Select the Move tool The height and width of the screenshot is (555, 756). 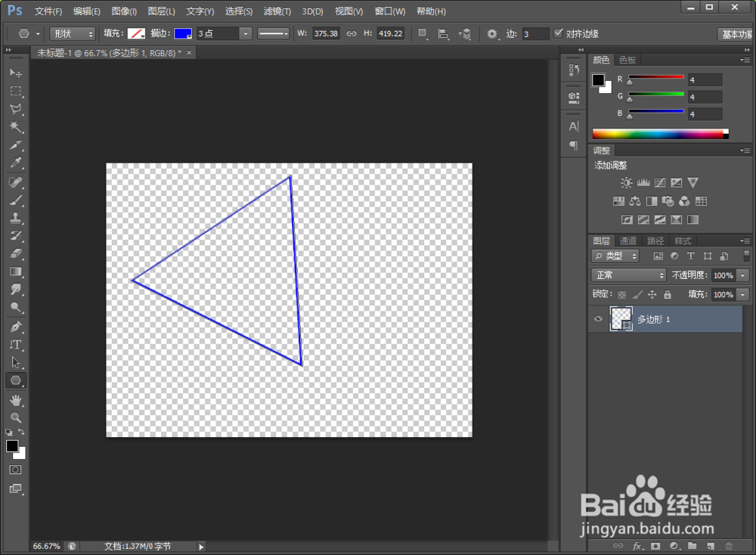pyautogui.click(x=16, y=73)
